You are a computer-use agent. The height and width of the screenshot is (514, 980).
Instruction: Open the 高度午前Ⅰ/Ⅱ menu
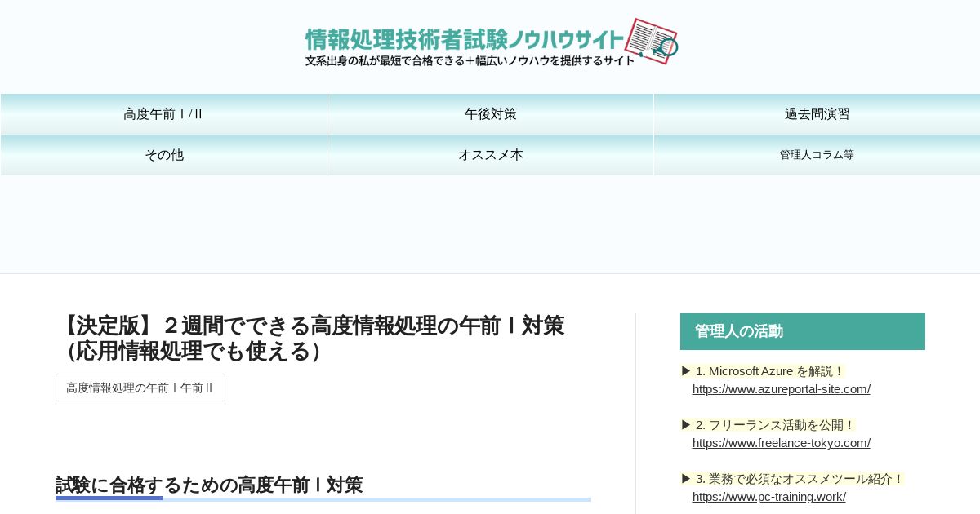point(163,114)
